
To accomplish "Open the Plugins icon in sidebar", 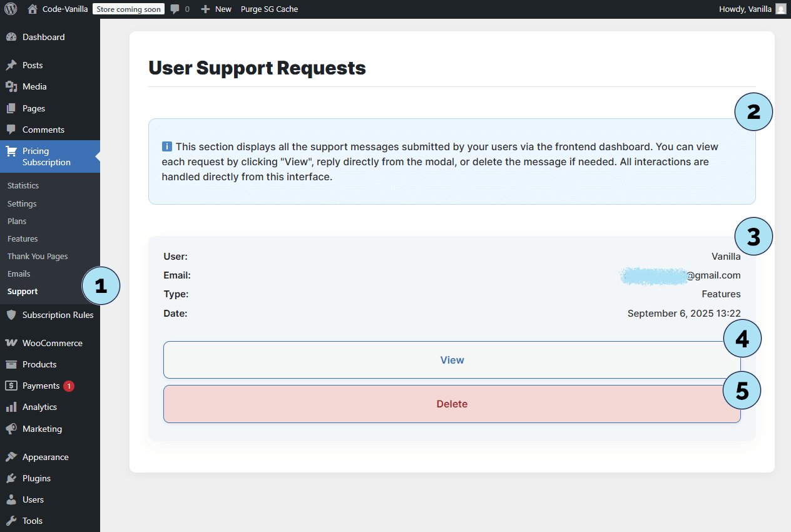I will [11, 478].
